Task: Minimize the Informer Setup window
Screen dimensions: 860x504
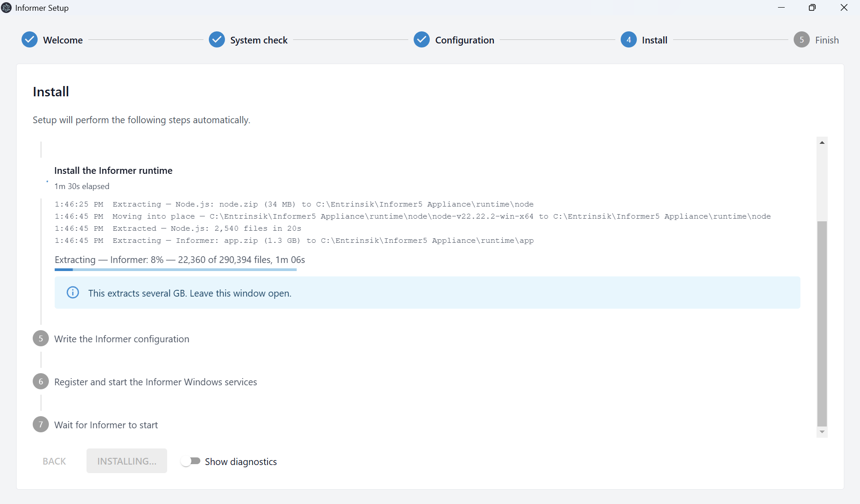Action: (x=782, y=8)
